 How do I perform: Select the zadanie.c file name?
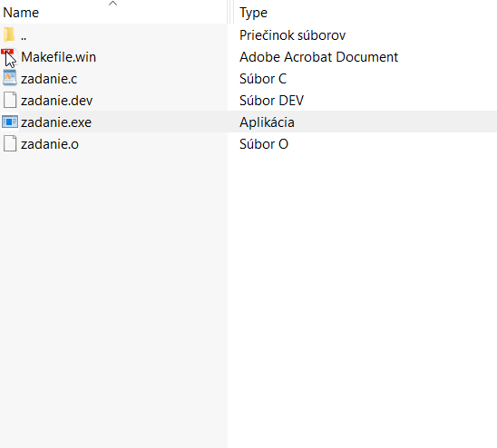[49, 79]
